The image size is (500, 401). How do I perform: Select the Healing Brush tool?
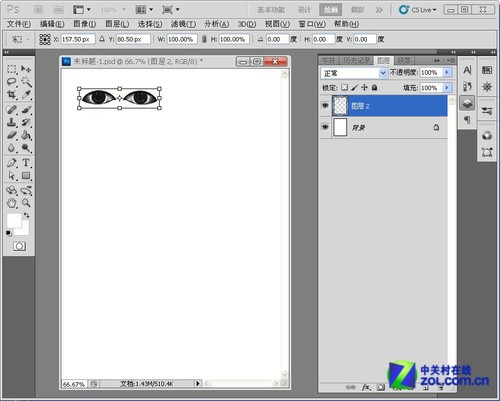pyautogui.click(x=12, y=109)
